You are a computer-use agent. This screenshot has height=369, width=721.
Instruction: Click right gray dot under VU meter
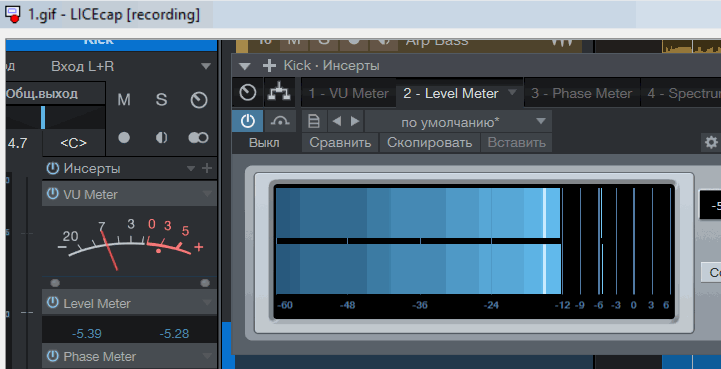click(205, 283)
